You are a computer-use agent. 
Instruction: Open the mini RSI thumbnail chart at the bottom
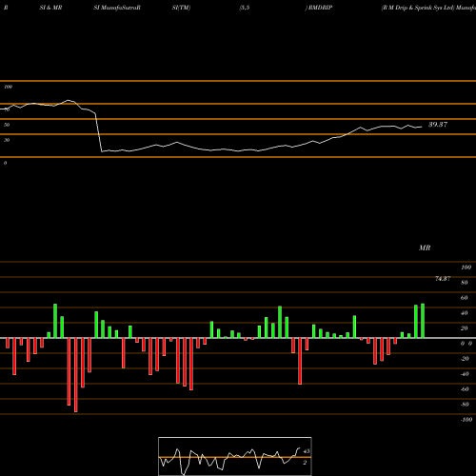coord(235,456)
